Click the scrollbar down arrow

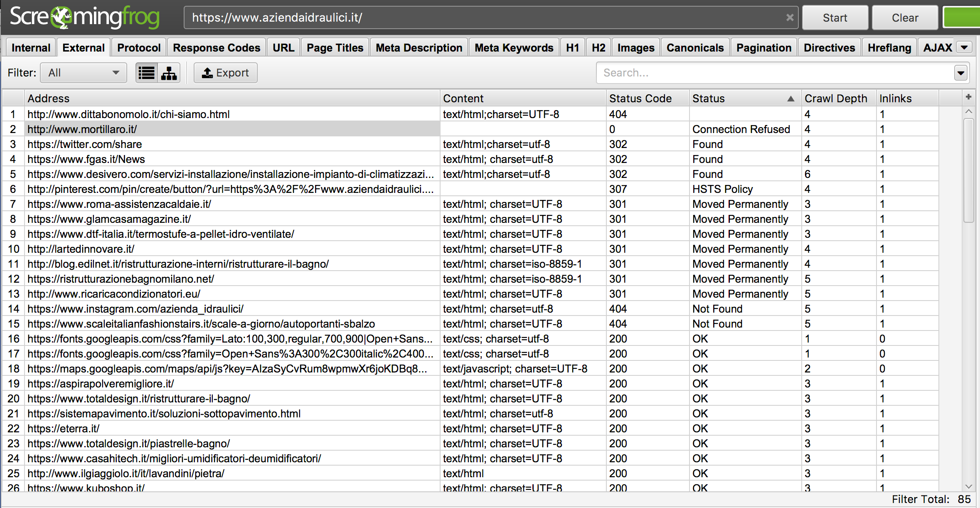[969, 486]
